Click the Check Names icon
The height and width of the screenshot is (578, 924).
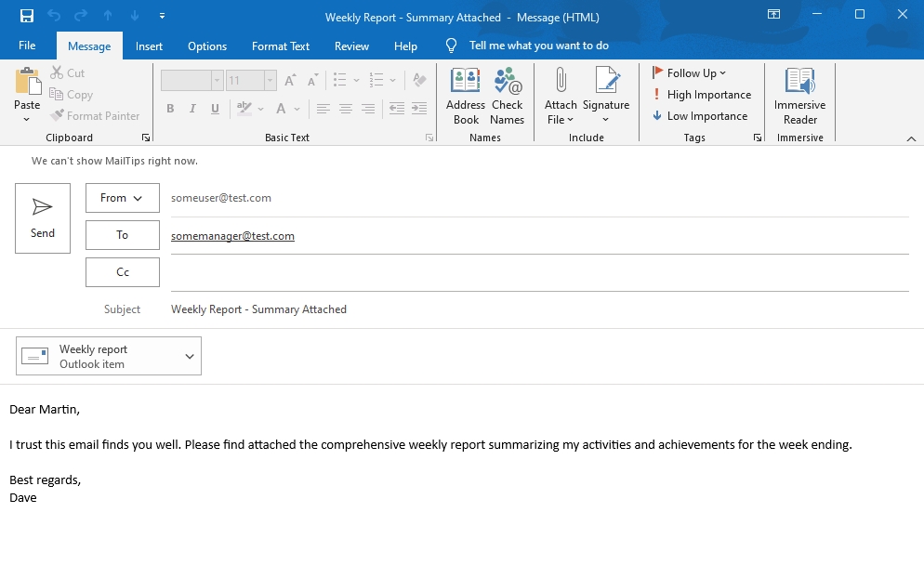pyautogui.click(x=508, y=96)
